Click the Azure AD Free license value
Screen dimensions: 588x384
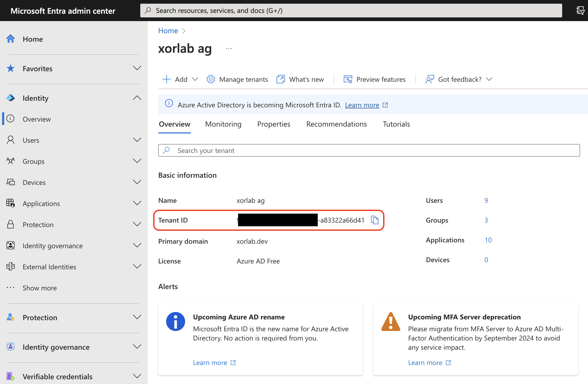tap(258, 261)
